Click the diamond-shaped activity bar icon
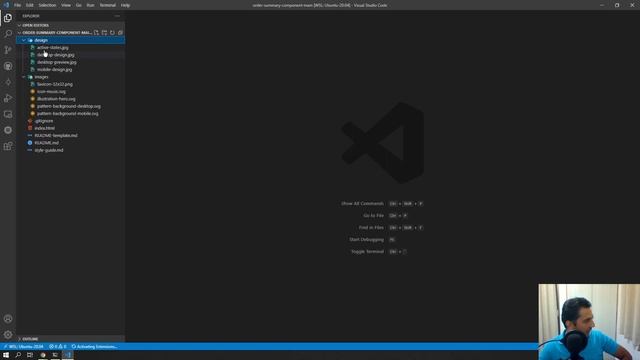 click(x=8, y=82)
